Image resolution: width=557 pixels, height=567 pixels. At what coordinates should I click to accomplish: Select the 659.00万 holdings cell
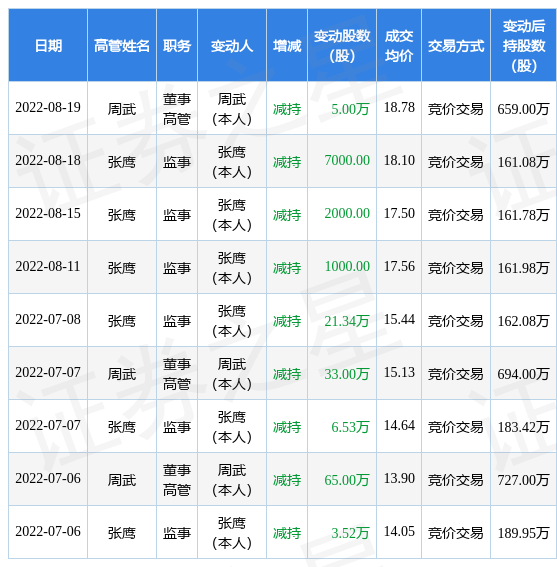click(523, 109)
